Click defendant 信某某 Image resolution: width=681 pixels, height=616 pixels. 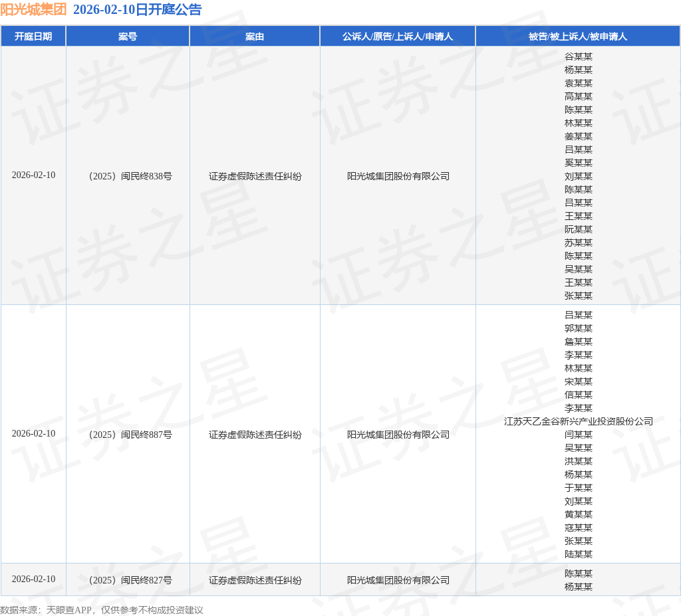(579, 395)
